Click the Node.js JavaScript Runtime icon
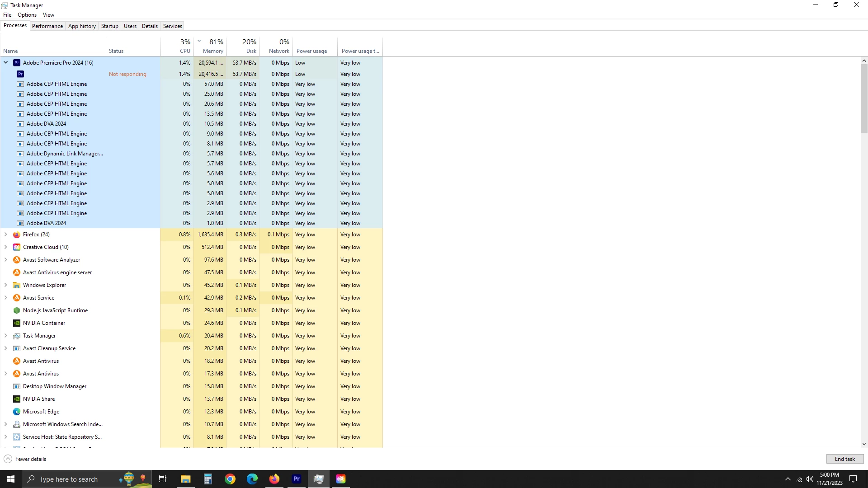868x488 pixels. (17, 310)
